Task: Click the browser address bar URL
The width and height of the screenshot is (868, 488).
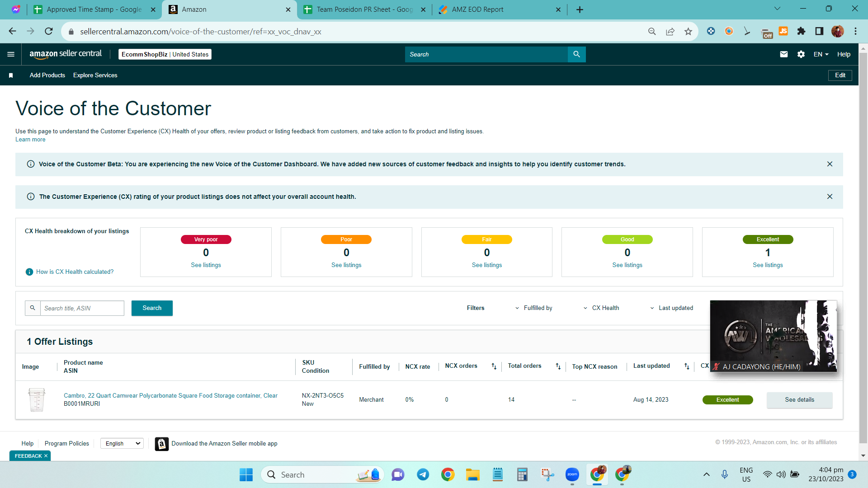Action: click(201, 32)
